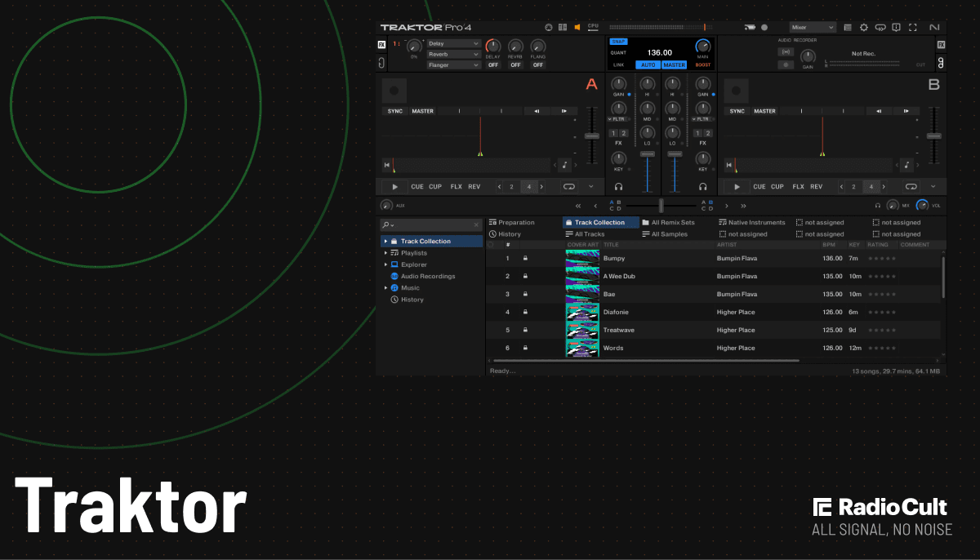Click the layout grid icon in header
Screen dimensions: 980x560
563,27
